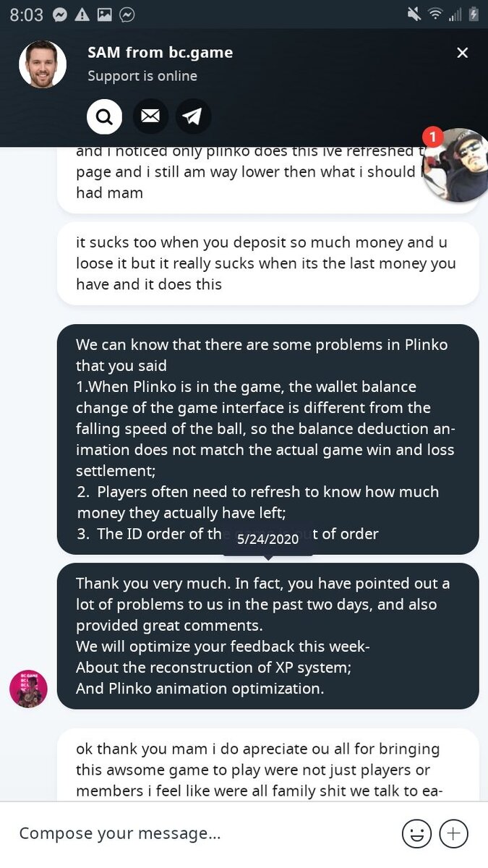Tap the 5/24/2020 date tooltip
The height and width of the screenshot is (868, 488).
pos(267,540)
